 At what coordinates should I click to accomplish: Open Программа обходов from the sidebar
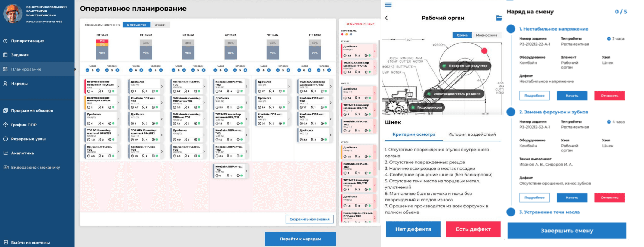[x=32, y=110]
